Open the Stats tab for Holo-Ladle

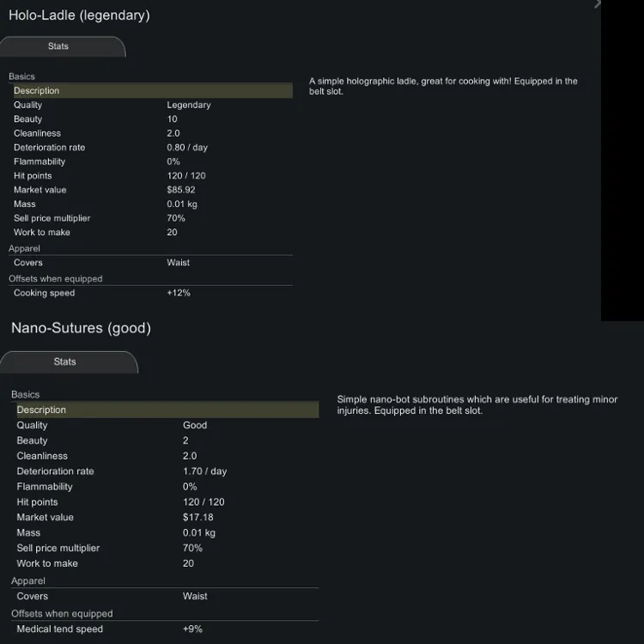tap(58, 46)
